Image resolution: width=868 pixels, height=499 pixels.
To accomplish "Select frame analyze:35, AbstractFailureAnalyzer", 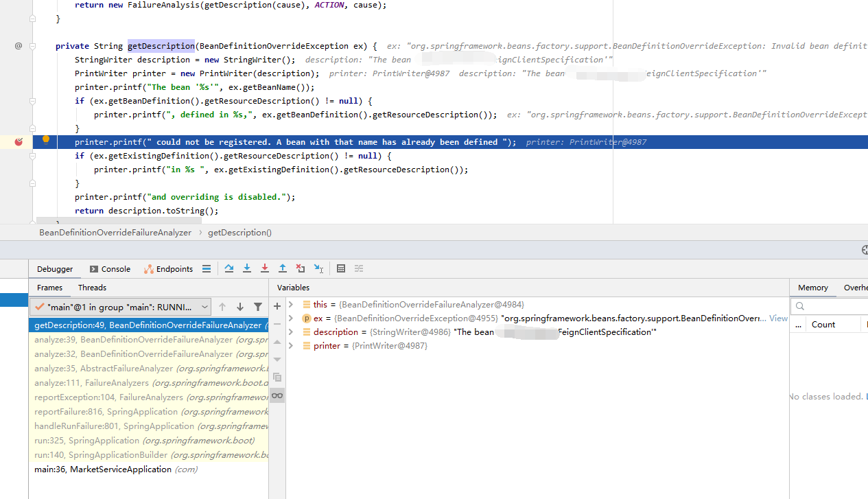I will tap(148, 369).
